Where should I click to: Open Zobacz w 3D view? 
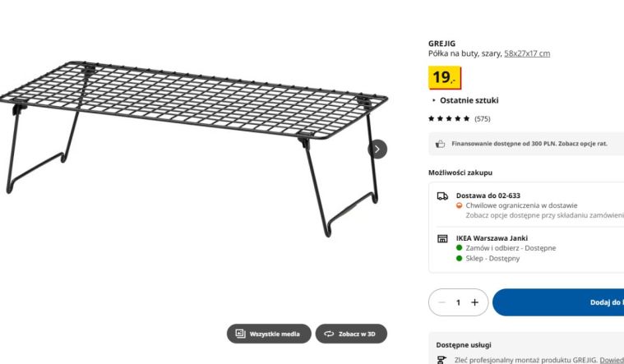click(x=351, y=334)
